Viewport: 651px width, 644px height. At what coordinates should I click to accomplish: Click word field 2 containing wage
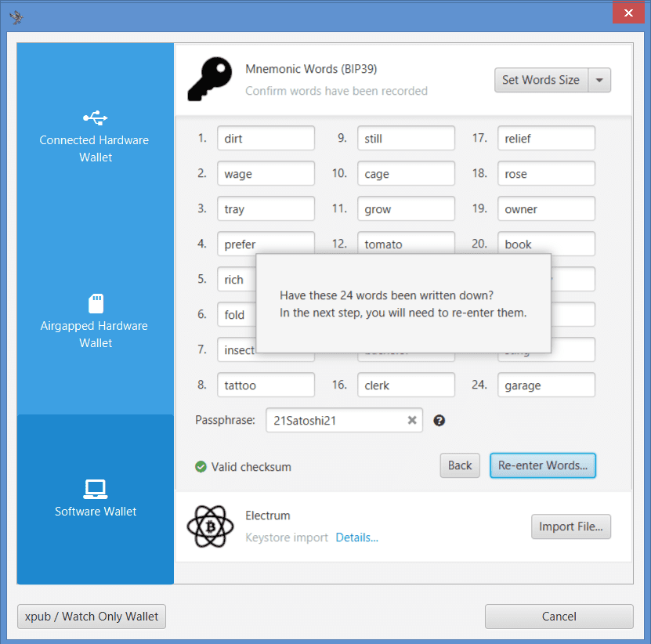266,174
